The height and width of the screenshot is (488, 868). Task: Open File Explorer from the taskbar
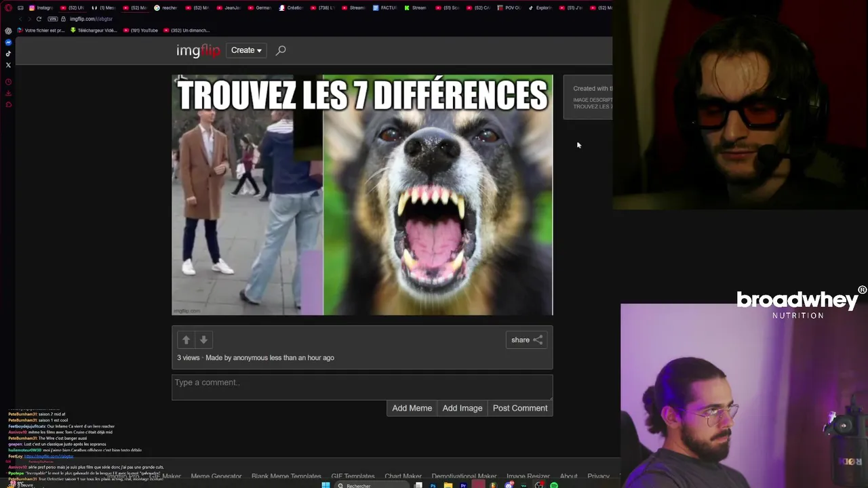pos(448,485)
